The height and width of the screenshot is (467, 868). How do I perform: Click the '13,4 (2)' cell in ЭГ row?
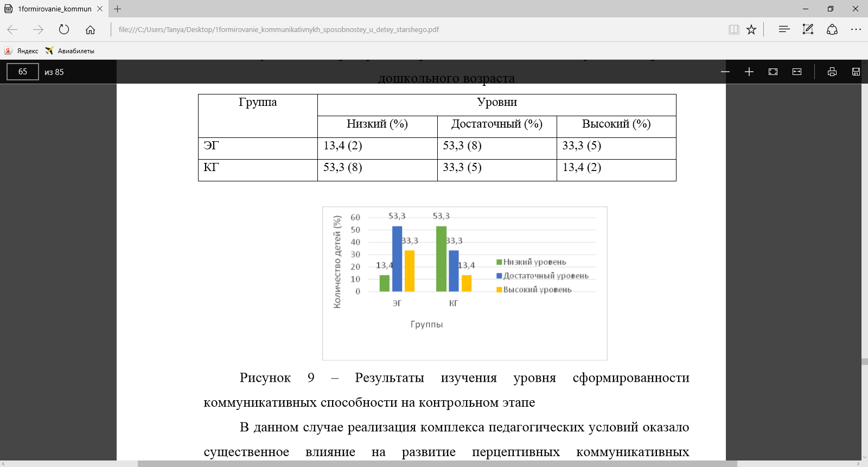(x=343, y=146)
